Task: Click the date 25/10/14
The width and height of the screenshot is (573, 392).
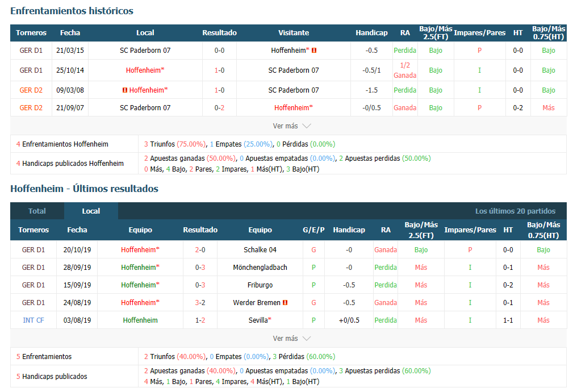Action: click(70, 70)
